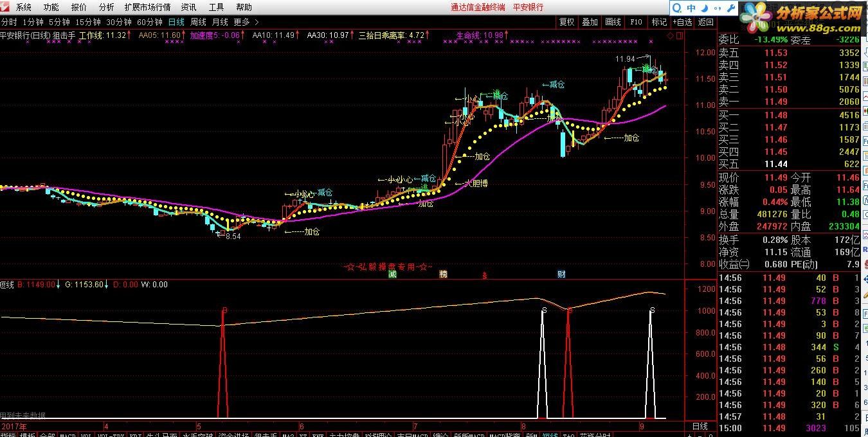Open the 资讯 menu
The height and width of the screenshot is (437, 868).
tap(188, 7)
